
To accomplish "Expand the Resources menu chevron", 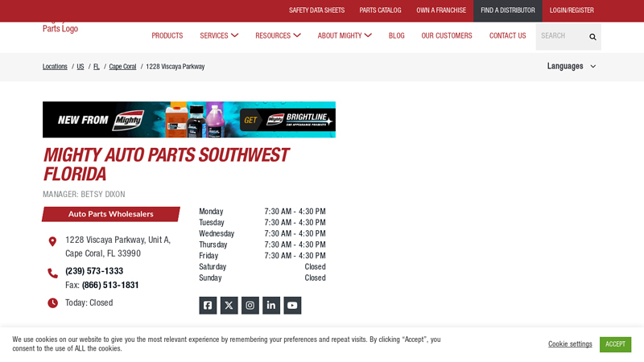I will [x=297, y=35].
